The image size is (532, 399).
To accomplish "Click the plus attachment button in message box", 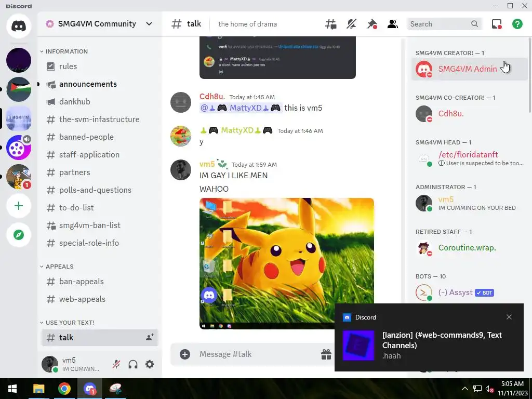I will [x=185, y=354].
